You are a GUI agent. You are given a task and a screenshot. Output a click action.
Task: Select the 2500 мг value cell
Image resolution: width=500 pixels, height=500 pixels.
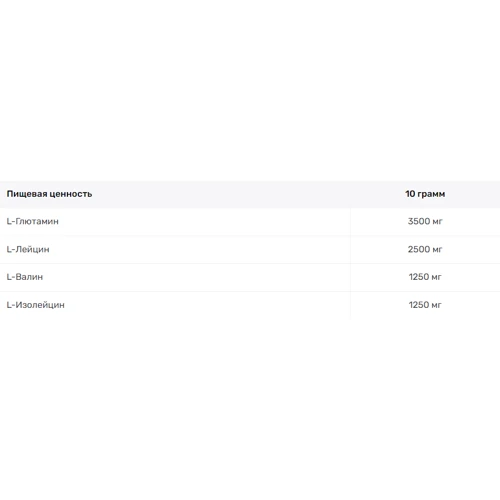425,249
